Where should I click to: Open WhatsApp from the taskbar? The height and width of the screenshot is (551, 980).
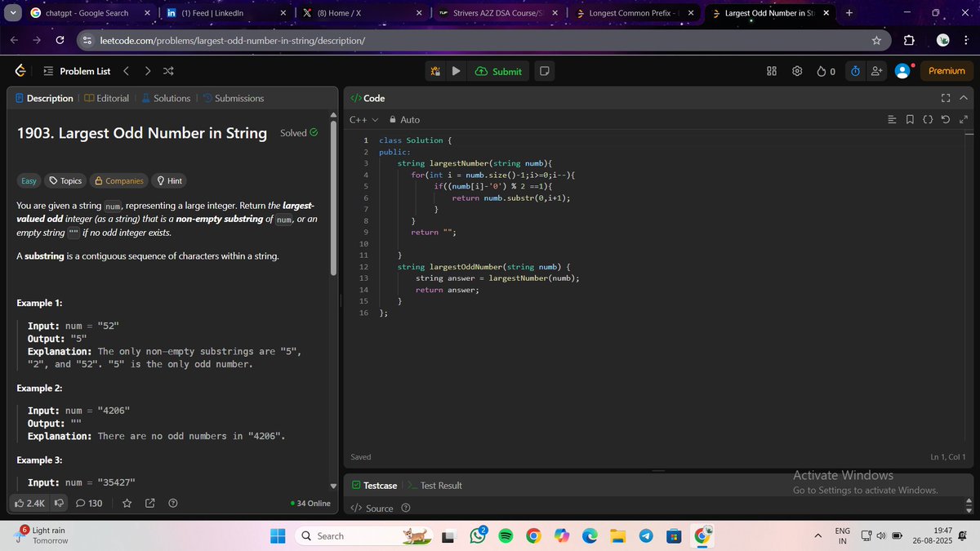(x=478, y=535)
